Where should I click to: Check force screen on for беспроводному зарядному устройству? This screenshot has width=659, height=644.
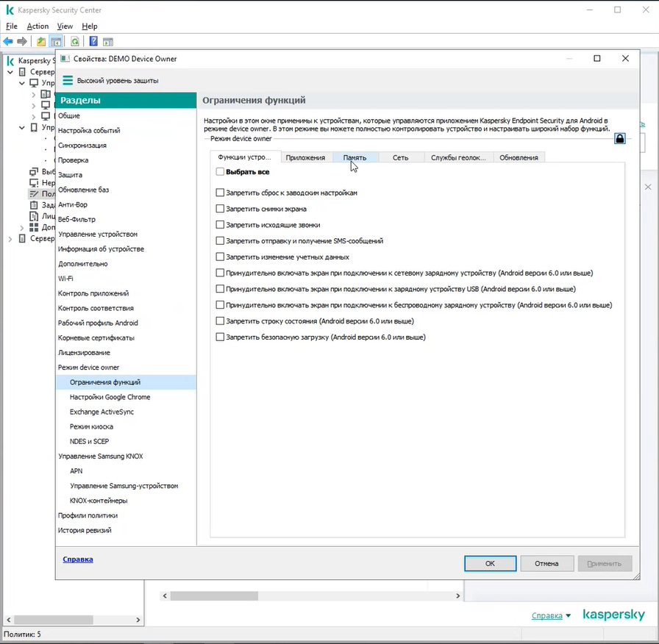point(220,304)
